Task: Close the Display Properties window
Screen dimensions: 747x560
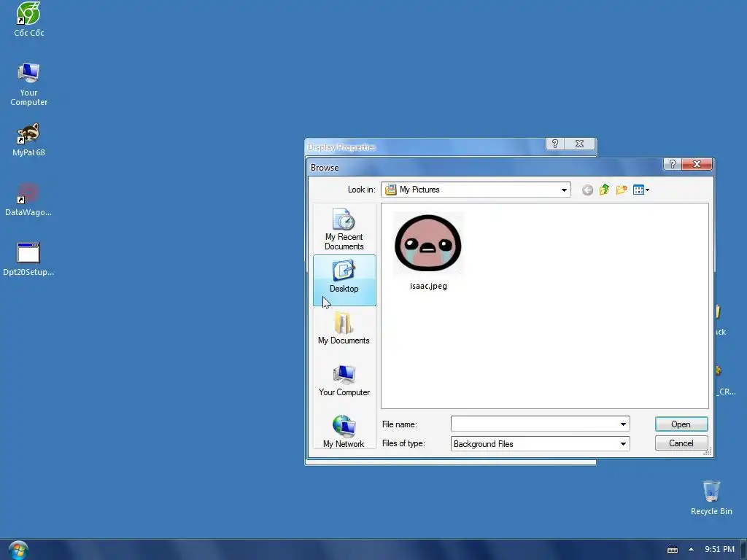Action: click(580, 144)
